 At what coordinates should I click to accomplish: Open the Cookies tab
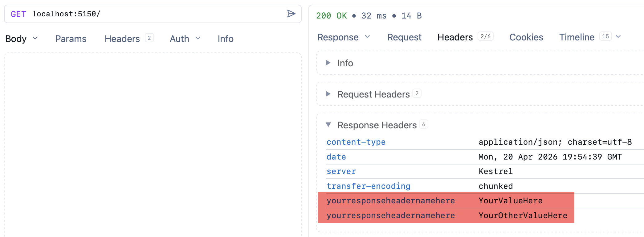pos(526,37)
